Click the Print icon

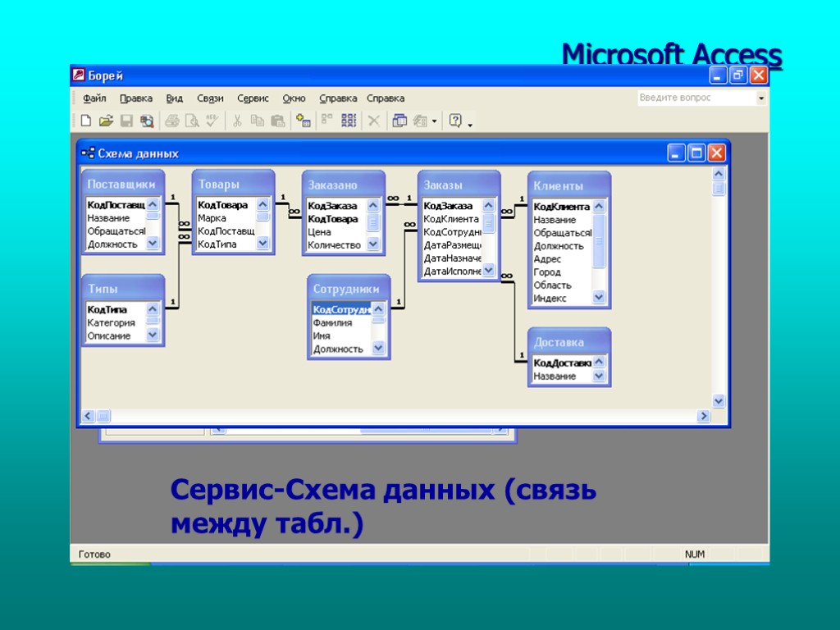[172, 121]
